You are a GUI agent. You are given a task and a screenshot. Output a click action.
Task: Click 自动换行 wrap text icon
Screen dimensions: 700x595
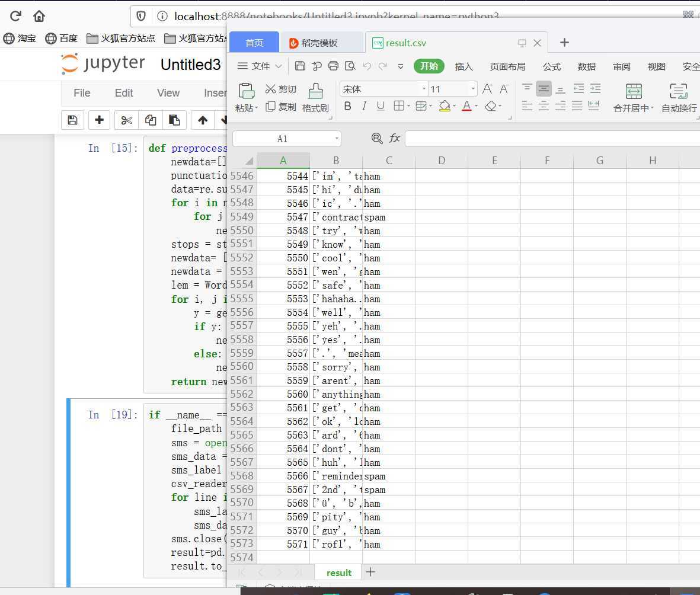pos(678,91)
